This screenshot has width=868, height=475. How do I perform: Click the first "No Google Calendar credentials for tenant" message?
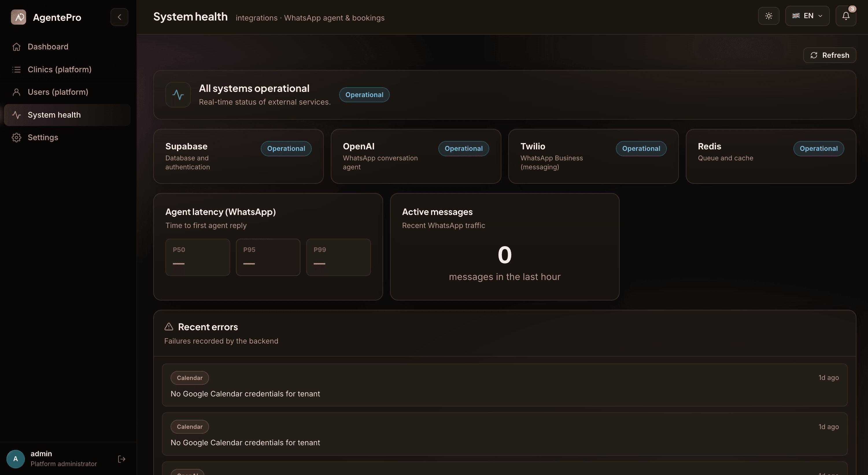245,394
